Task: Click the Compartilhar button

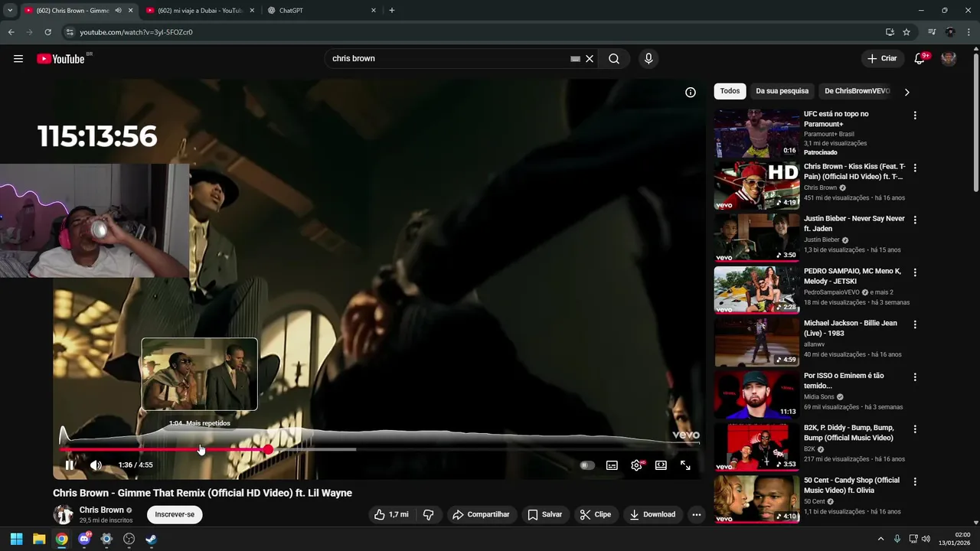Action: pos(481,514)
